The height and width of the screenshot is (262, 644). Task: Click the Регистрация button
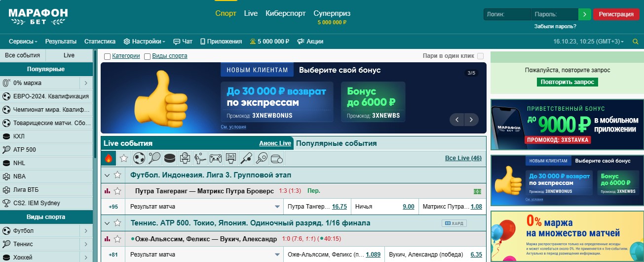pyautogui.click(x=616, y=14)
